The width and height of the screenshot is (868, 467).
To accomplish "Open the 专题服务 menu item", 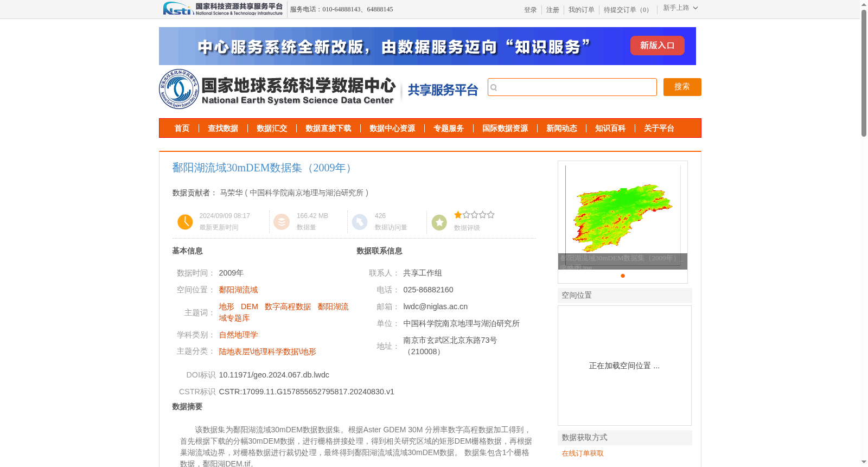I will click(x=449, y=129).
